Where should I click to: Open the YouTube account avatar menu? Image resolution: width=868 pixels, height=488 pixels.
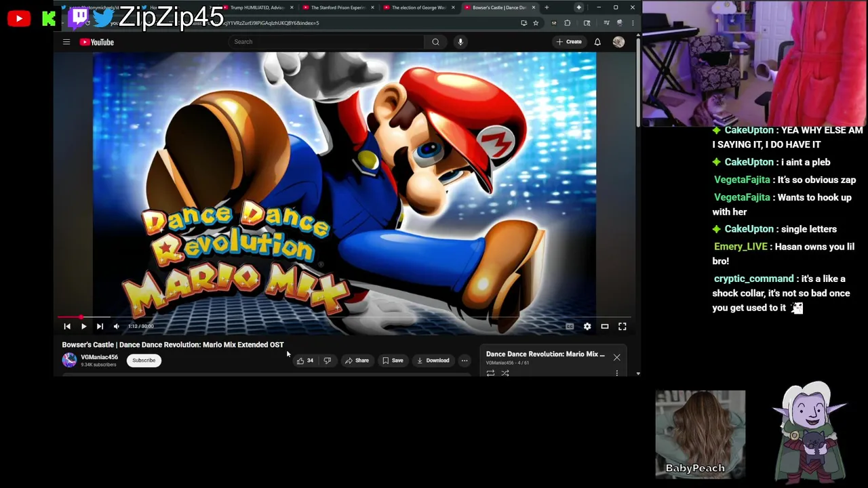(x=618, y=42)
